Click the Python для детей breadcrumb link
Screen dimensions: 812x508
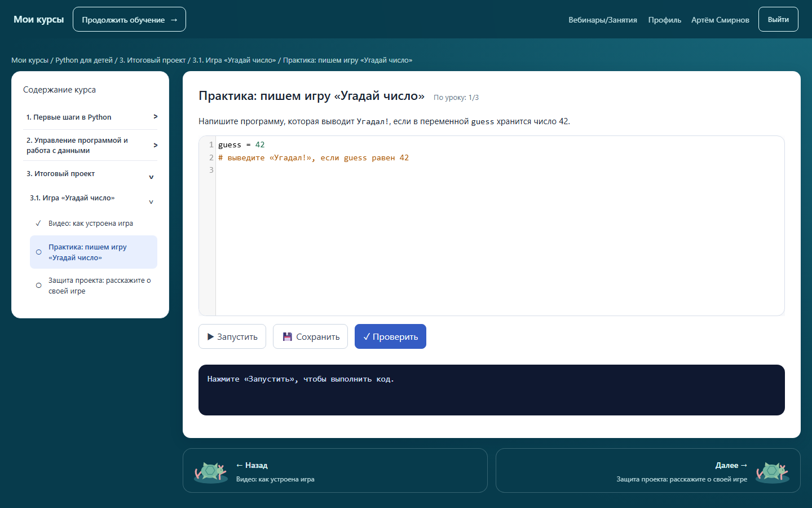pyautogui.click(x=84, y=60)
